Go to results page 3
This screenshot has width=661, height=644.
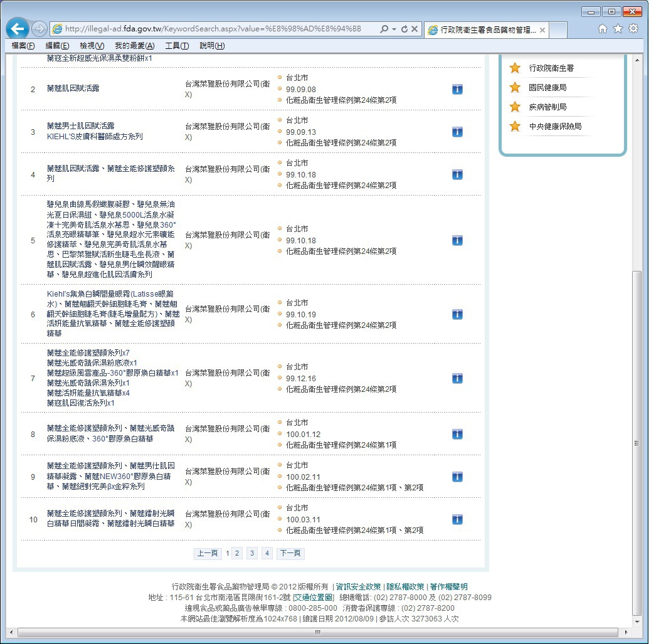[x=252, y=553]
